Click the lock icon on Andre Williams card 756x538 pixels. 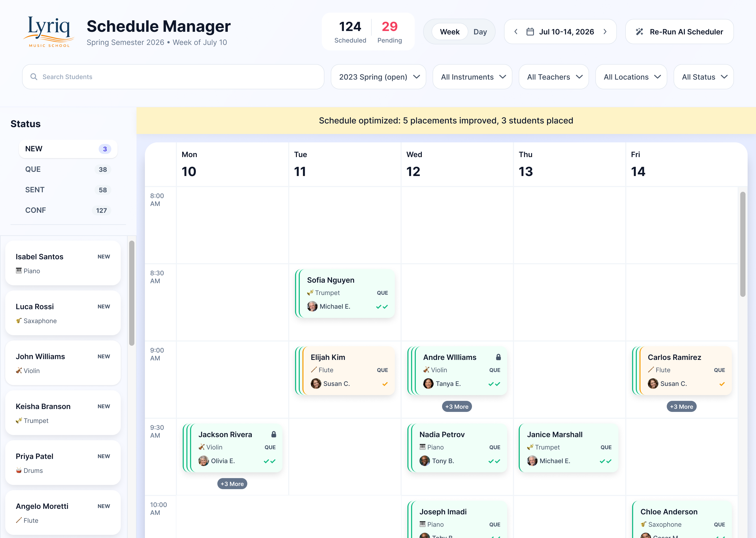click(x=498, y=357)
